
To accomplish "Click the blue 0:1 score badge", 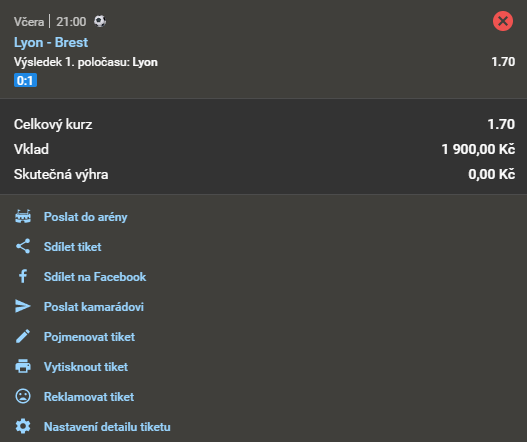I will click(x=26, y=80).
